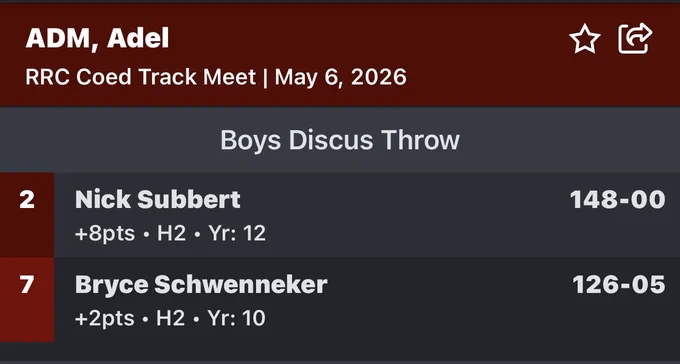Click the +8pts H2 Yr: 12 details
The width and height of the screenshot is (680, 364).
click(x=170, y=234)
